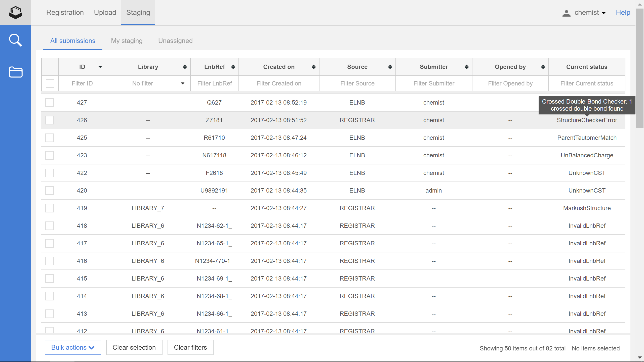Click date 2017-02-13 08:47:24 cell

click(x=279, y=138)
